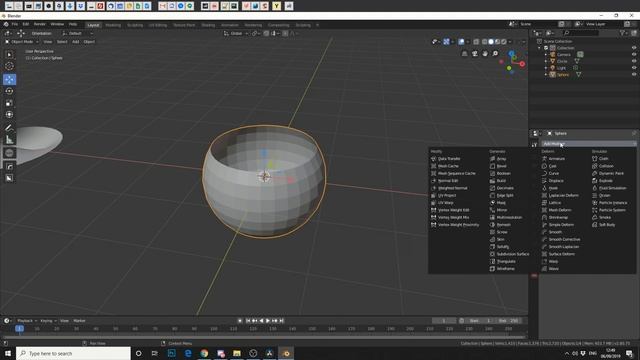Image resolution: width=640 pixels, height=360 pixels.
Task: Select the Measure tool
Action: pyautogui.click(x=9, y=140)
